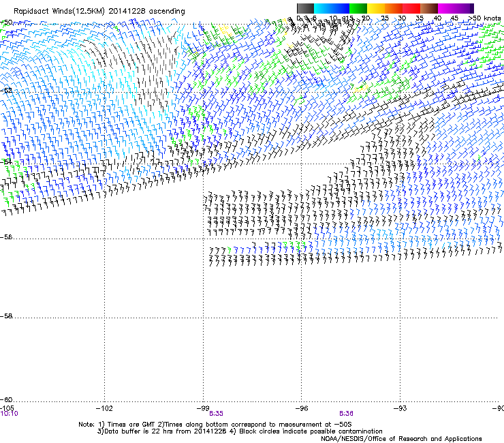Image resolution: width=504 pixels, height=443 pixels.
Task: Click the purple '10:10' time label
Action: coord(9,414)
